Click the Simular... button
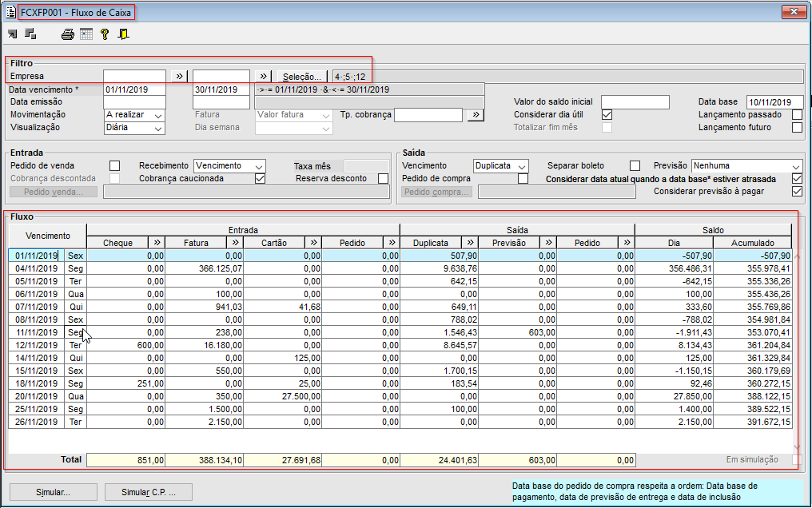812x508 pixels. pos(53,492)
